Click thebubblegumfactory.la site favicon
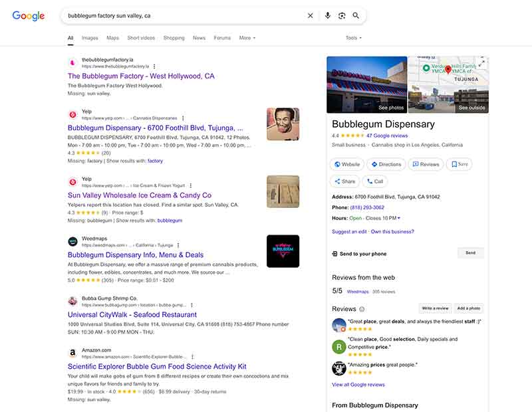The image size is (532, 412). click(72, 62)
